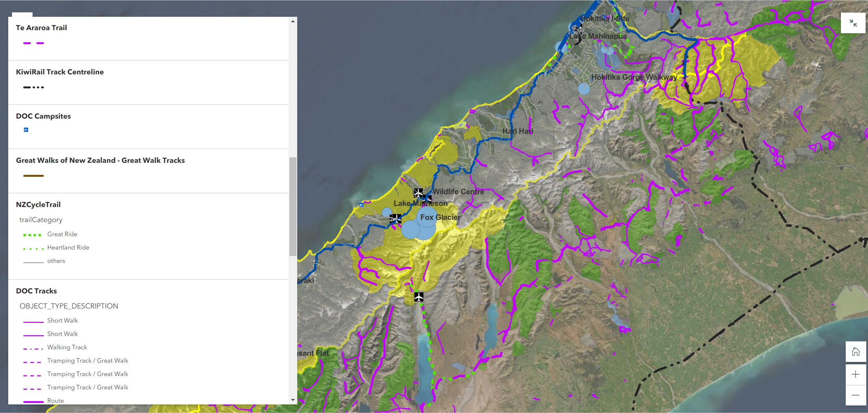
Task: Click the exit fullscreen collapse icon
Action: (853, 23)
